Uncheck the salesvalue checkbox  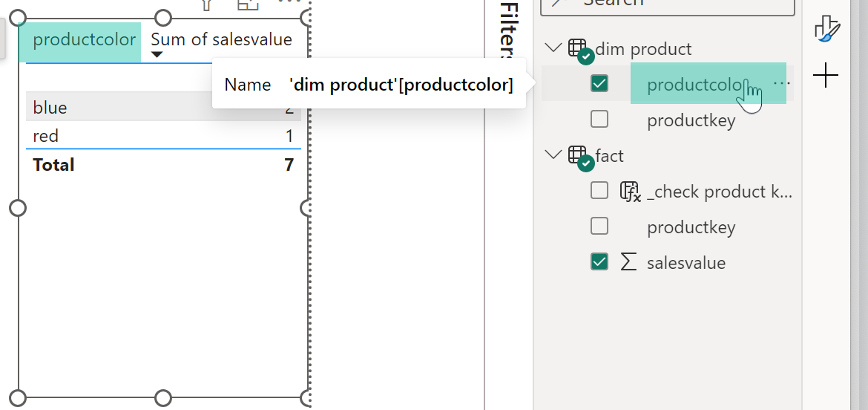click(599, 261)
